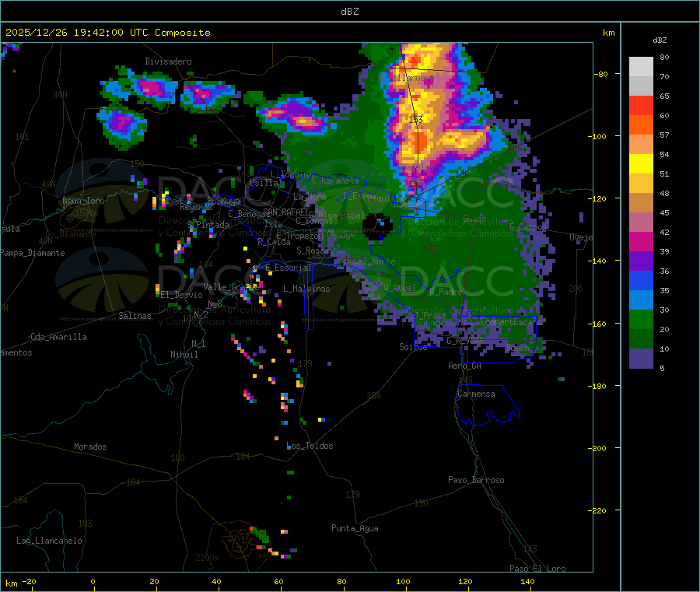Select the 'Agua_Toro' place label

[x=83, y=201]
